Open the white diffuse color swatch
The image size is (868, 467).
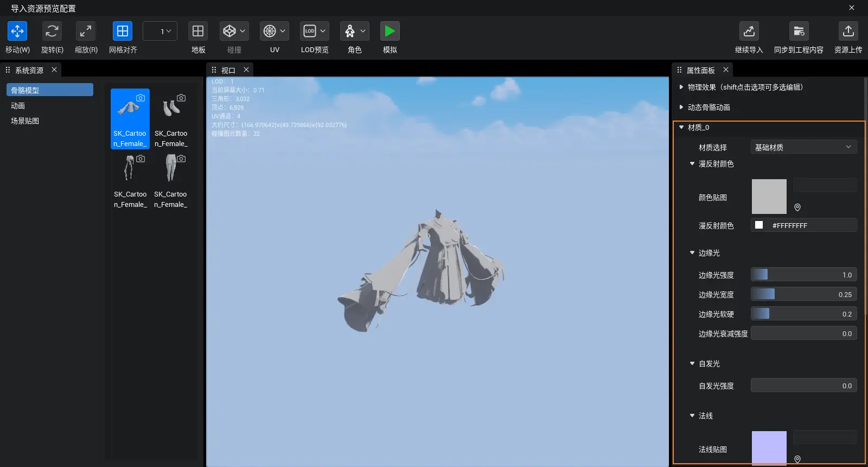(759, 225)
